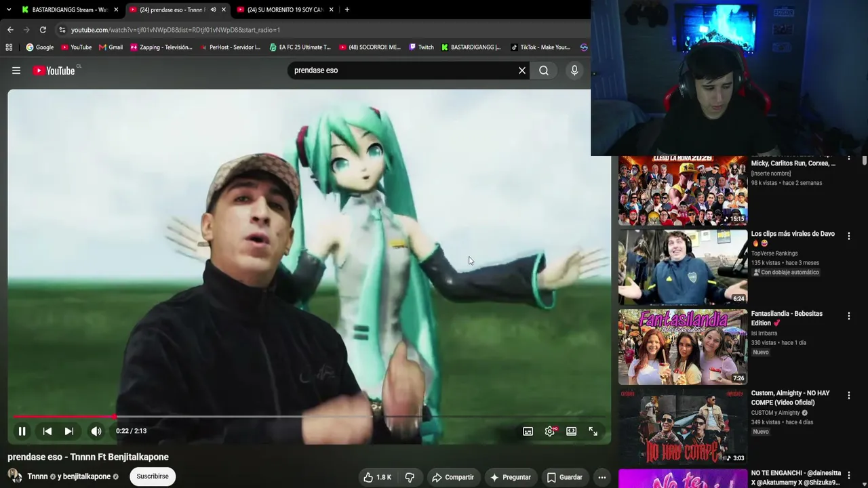Image resolution: width=868 pixels, height=488 pixels.
Task: Open the Gmail bookmark
Action: [111, 47]
